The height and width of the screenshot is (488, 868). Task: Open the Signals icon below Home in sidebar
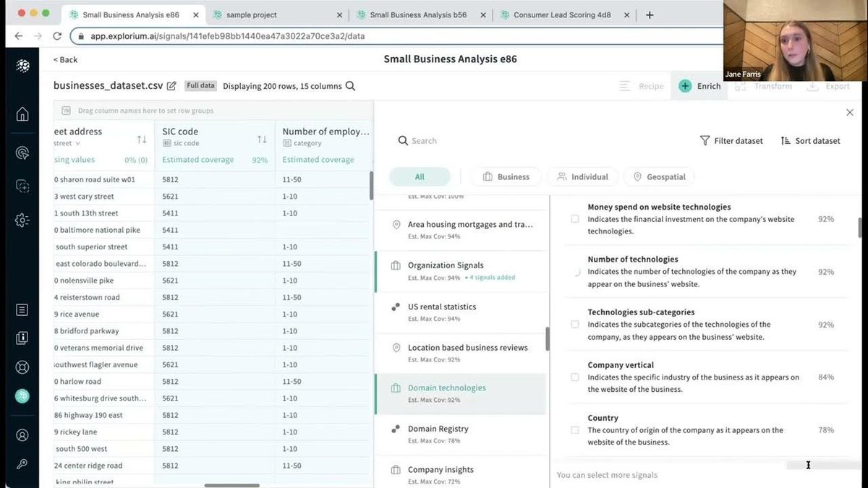pos(22,153)
